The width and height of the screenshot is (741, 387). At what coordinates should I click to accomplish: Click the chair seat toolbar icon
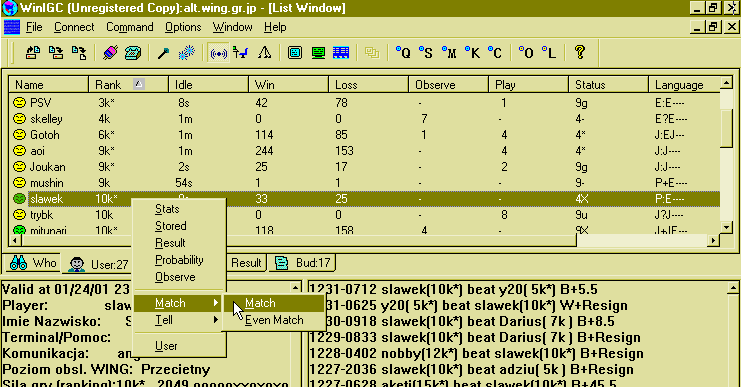tap(241, 52)
